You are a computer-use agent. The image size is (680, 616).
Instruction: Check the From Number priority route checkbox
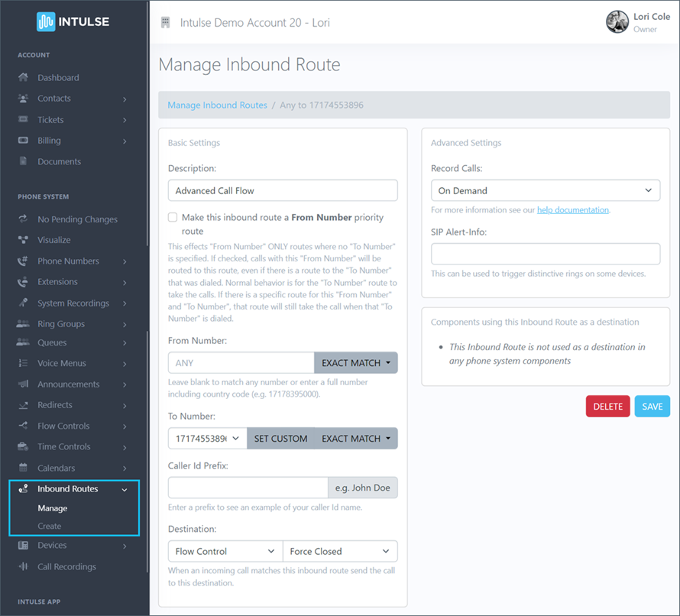point(173,217)
